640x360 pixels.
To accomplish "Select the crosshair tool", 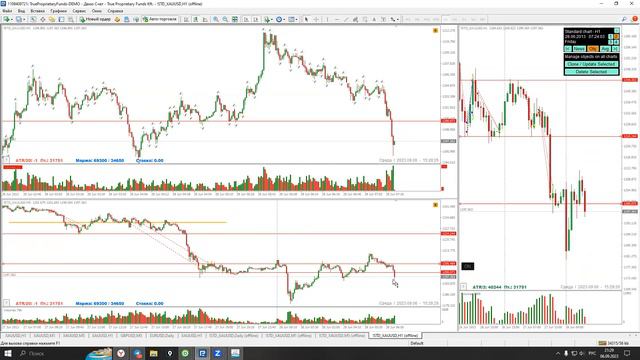I will [316, 19].
